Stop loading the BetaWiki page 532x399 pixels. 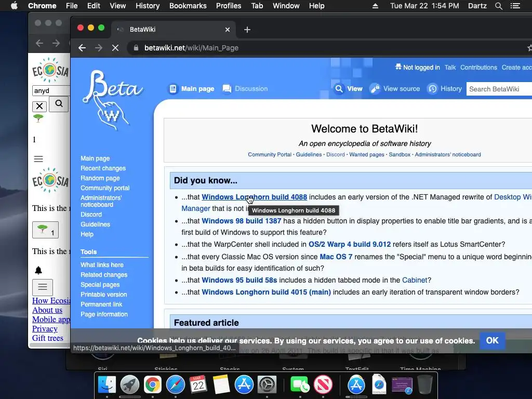point(115,48)
